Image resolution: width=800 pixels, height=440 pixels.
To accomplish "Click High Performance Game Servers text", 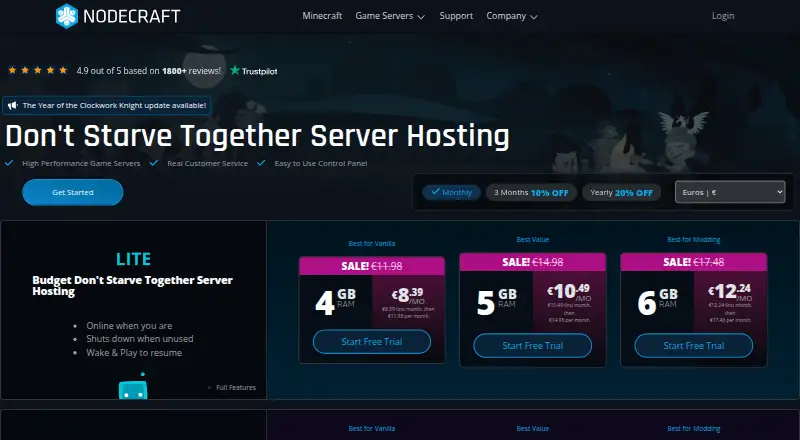I will (81, 163).
